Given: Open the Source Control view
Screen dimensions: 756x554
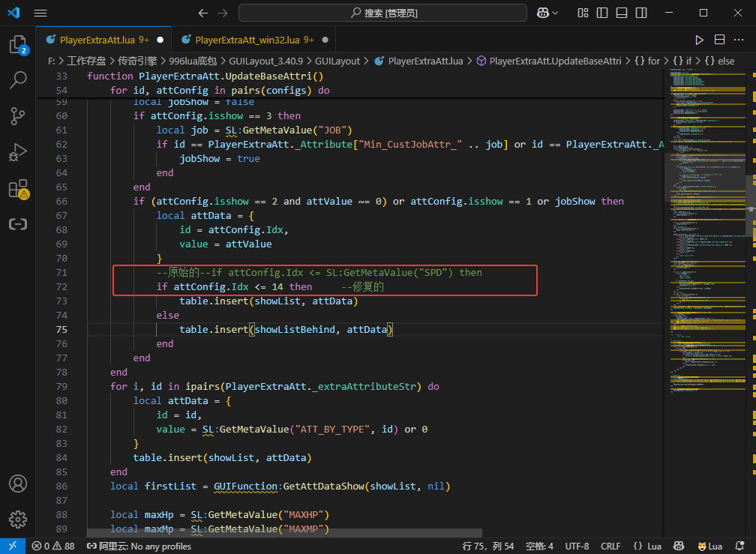Looking at the screenshot, I should tap(17, 115).
